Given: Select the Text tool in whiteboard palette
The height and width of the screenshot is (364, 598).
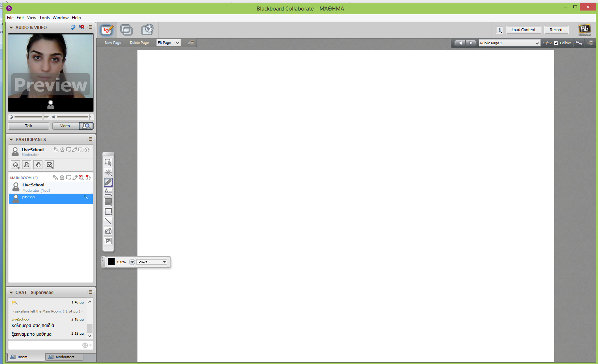Looking at the screenshot, I should (108, 192).
